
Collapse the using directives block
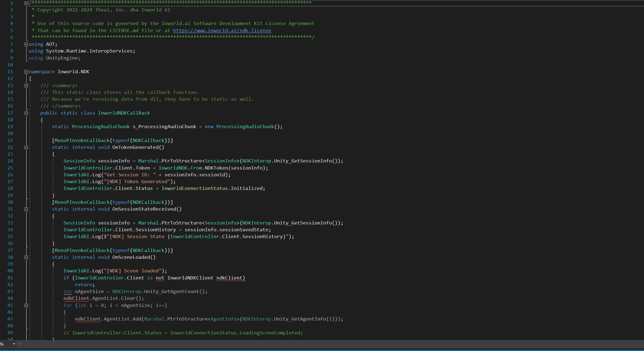click(26, 44)
